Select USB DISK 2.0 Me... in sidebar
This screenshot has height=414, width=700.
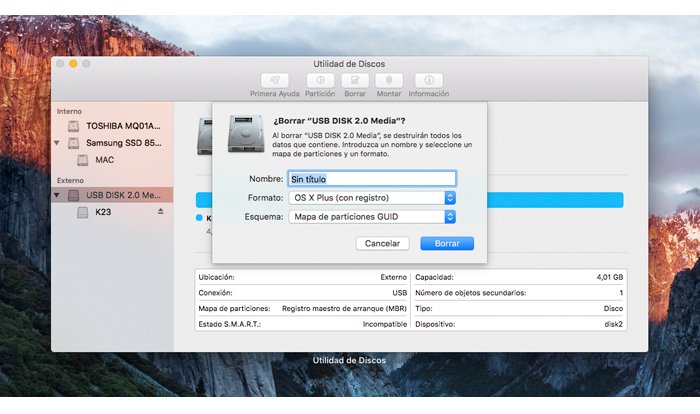pos(112,195)
